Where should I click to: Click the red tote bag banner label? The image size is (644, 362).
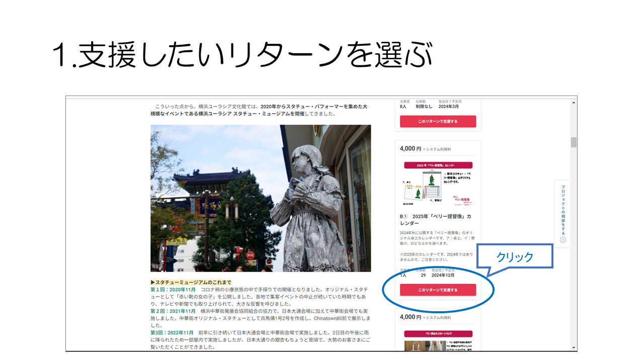438,334
